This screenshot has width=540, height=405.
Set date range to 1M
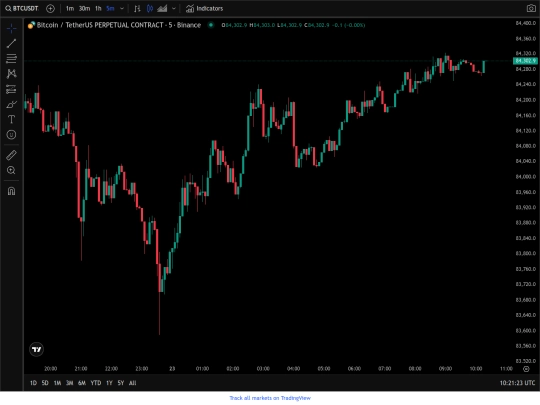pyautogui.click(x=57, y=383)
